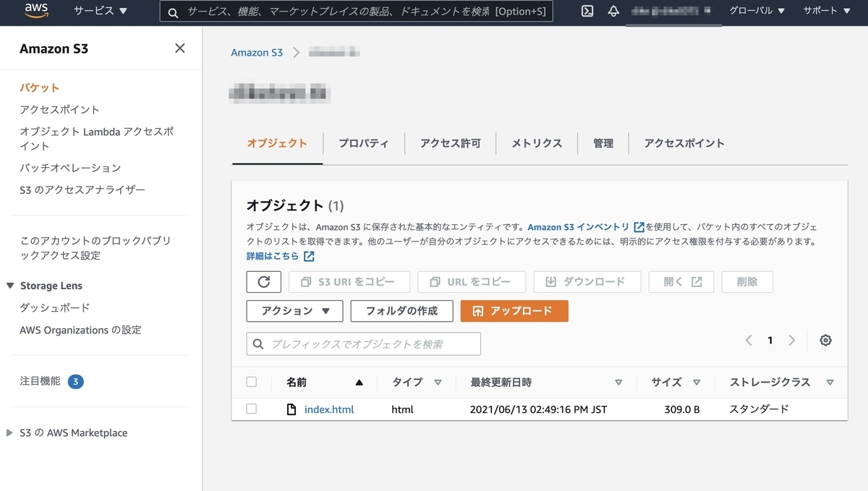Click the 309.0 B size cell
The image size is (868, 491).
(x=682, y=409)
